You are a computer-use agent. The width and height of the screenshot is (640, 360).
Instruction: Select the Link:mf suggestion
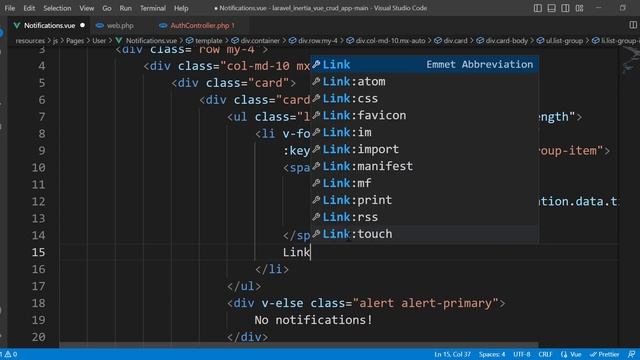pos(424,183)
